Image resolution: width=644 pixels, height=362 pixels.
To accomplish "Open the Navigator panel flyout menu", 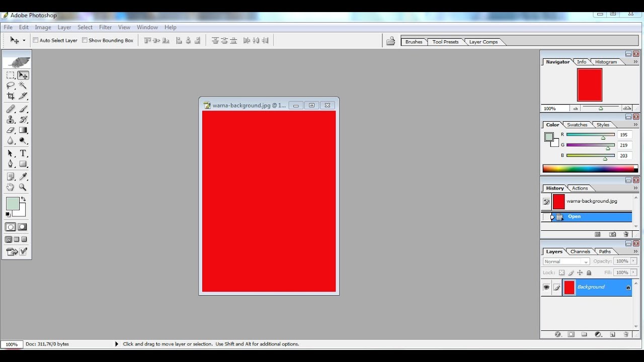I will 635,62.
